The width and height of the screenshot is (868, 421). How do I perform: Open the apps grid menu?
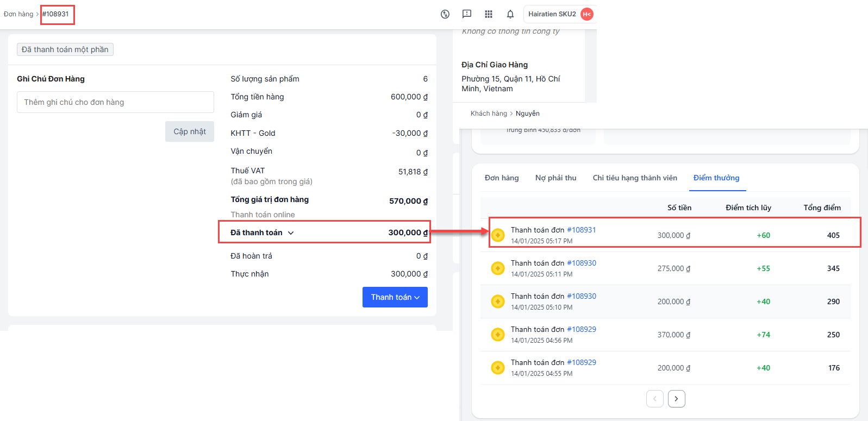click(x=489, y=14)
